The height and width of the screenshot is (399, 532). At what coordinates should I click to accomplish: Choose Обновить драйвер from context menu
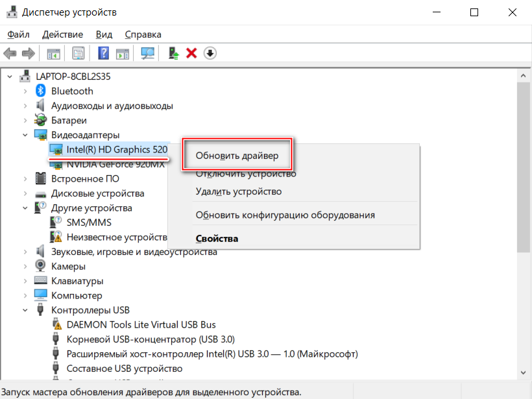pyautogui.click(x=237, y=156)
